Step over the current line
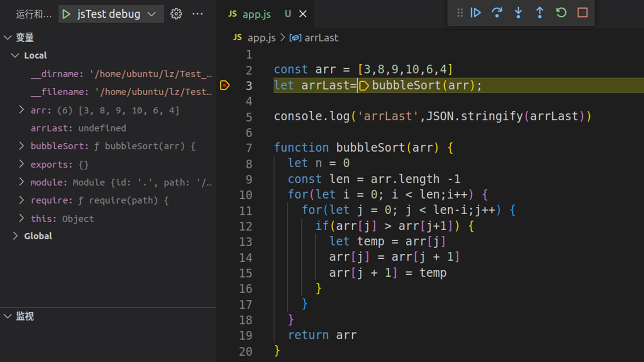 coord(497,13)
